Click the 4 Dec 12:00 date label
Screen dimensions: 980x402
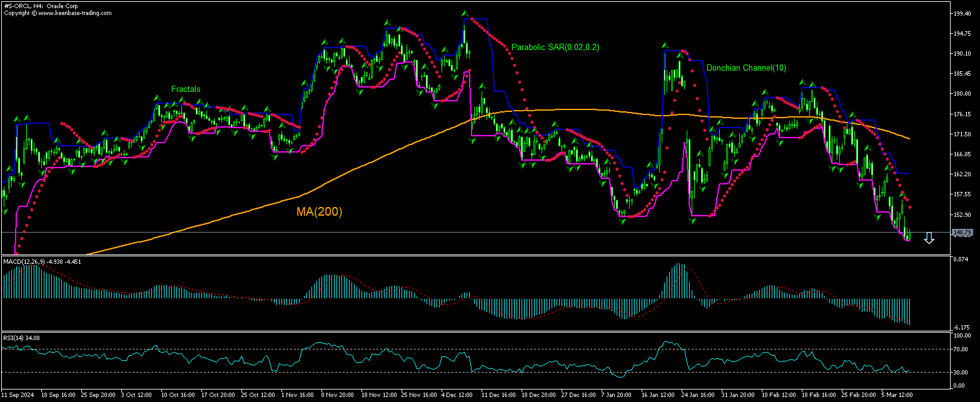tap(457, 395)
